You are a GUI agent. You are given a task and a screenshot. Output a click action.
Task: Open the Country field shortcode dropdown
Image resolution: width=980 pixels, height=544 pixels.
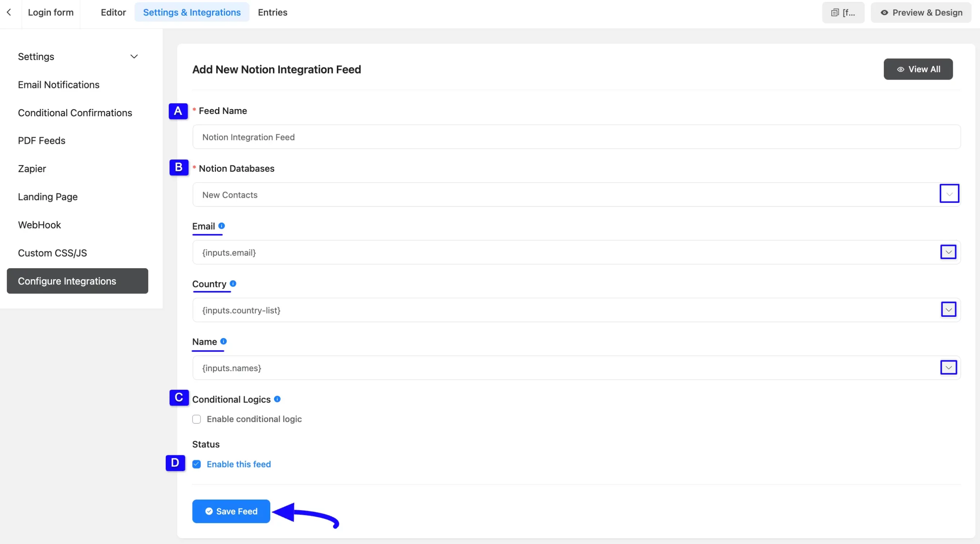click(x=949, y=309)
